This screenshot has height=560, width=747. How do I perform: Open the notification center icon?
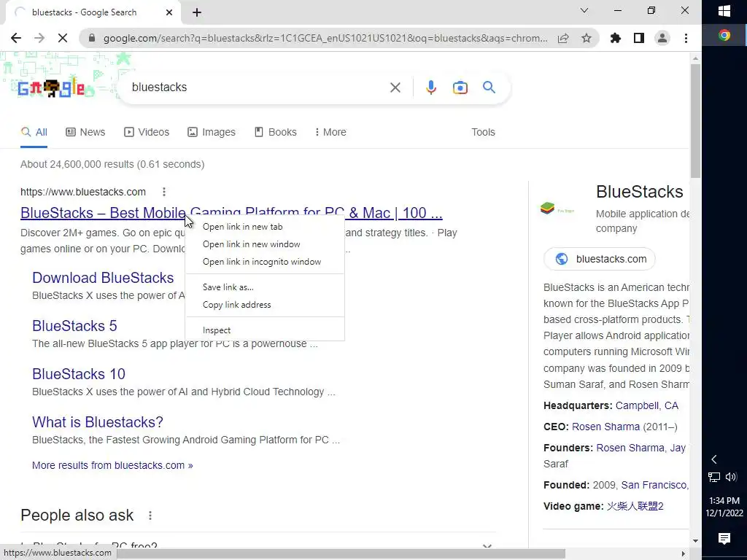pyautogui.click(x=724, y=538)
